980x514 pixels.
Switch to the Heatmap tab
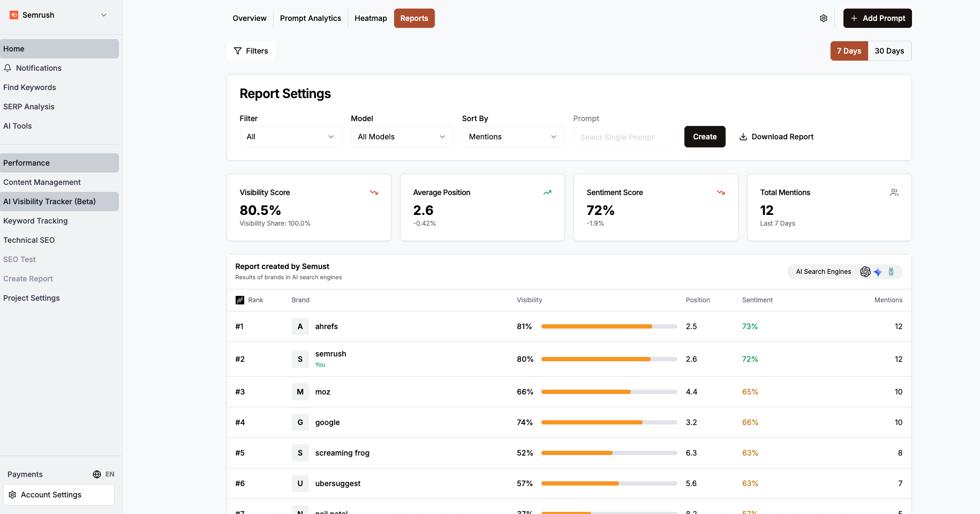click(371, 18)
